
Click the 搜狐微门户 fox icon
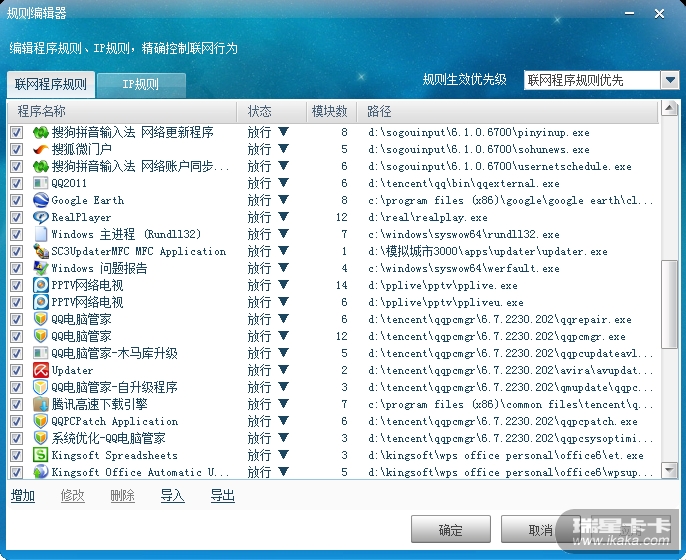point(41,149)
